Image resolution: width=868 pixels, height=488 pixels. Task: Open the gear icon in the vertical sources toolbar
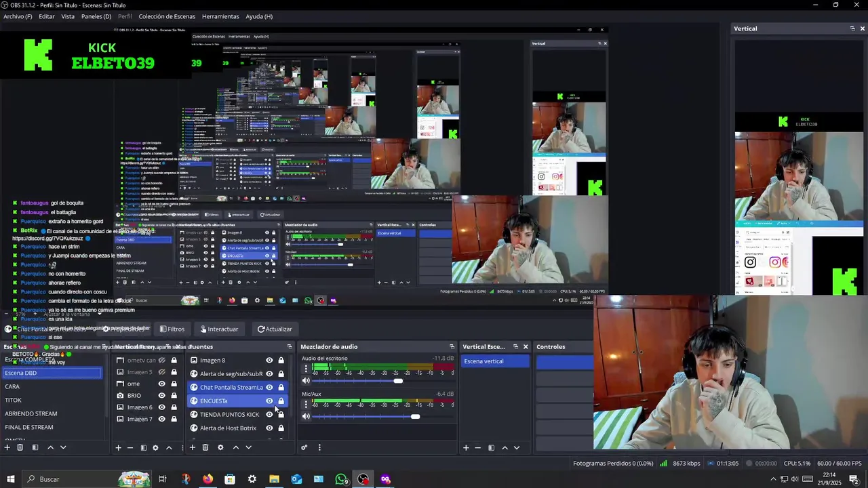click(x=155, y=447)
